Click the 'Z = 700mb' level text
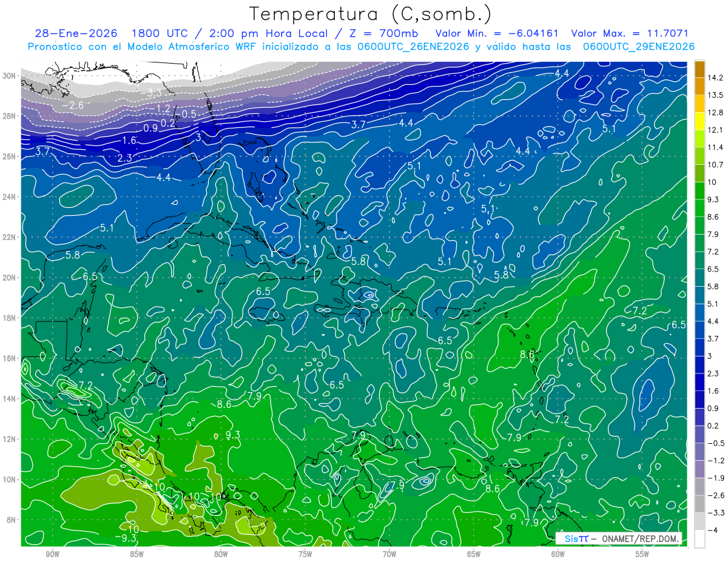 tap(380, 33)
